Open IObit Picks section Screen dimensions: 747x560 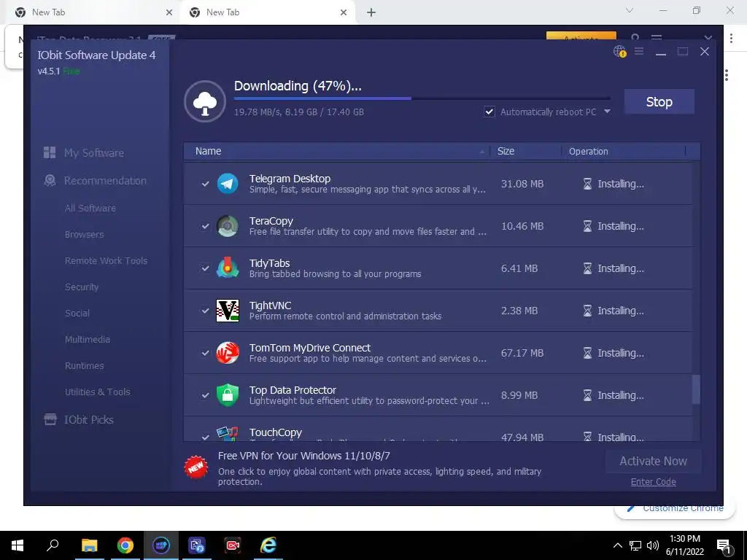[79, 419]
